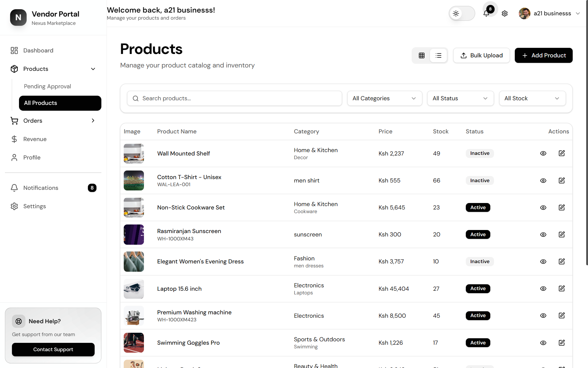
Task: Open the All Stock filter dropdown
Action: [532, 98]
